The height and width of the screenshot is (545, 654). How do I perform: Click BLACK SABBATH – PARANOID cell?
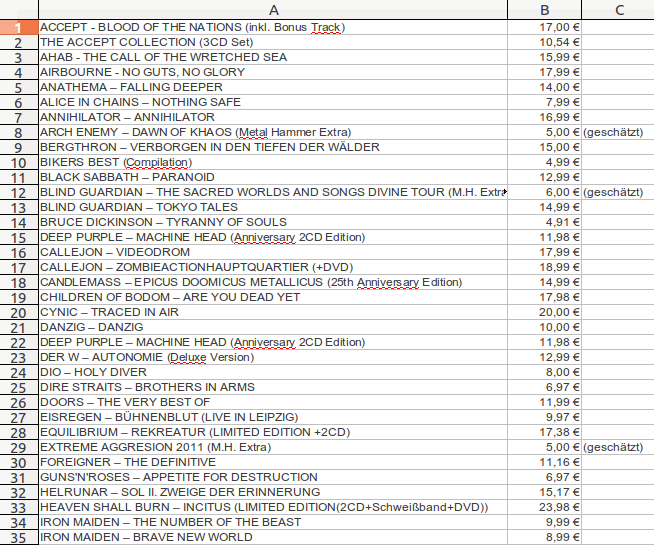tap(273, 178)
